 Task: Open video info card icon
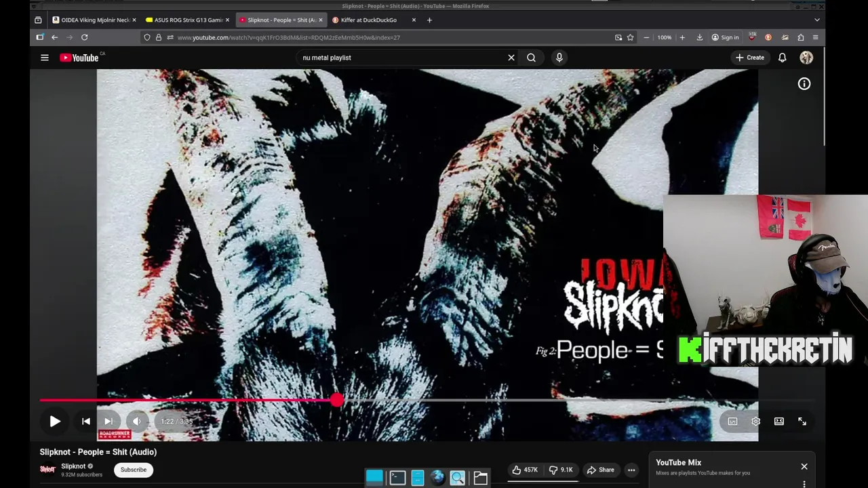coord(804,84)
